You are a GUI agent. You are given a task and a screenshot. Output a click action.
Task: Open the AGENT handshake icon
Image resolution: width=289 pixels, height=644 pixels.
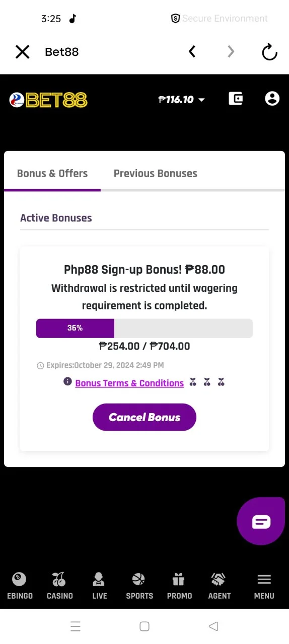coord(219,586)
